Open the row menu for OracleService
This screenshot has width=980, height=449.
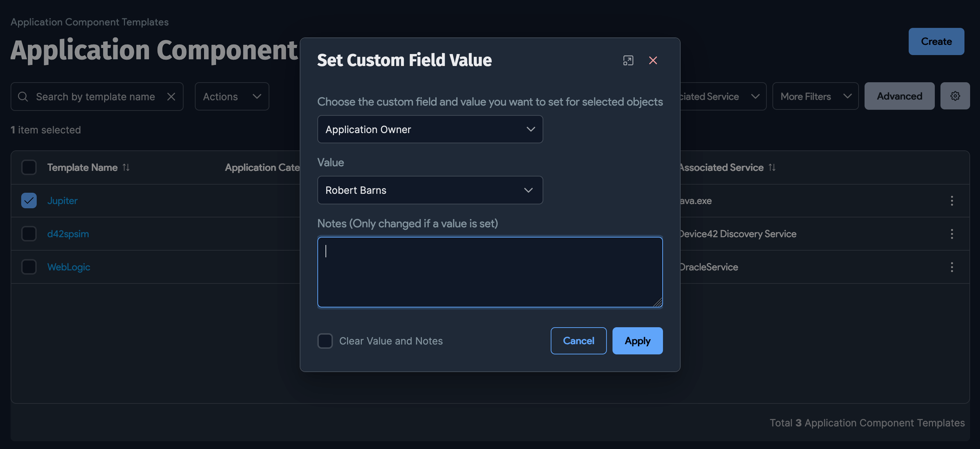coord(951,267)
